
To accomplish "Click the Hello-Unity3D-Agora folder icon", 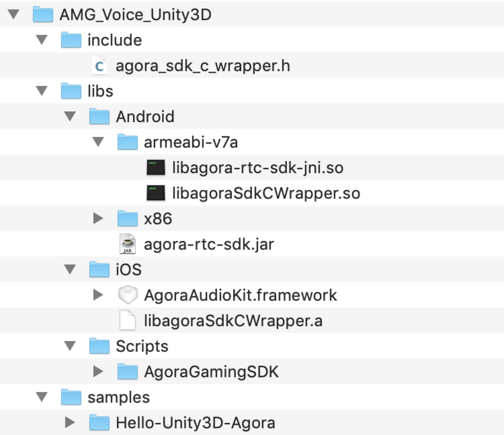I will (99, 423).
